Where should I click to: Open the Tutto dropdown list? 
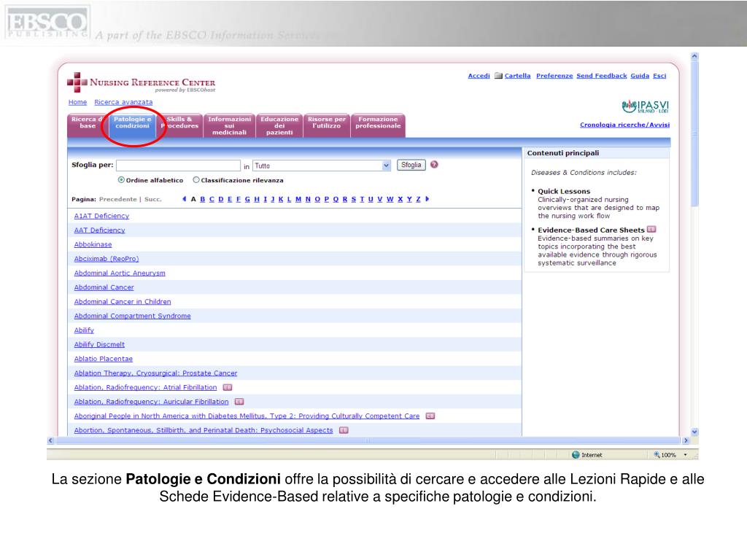(322, 166)
